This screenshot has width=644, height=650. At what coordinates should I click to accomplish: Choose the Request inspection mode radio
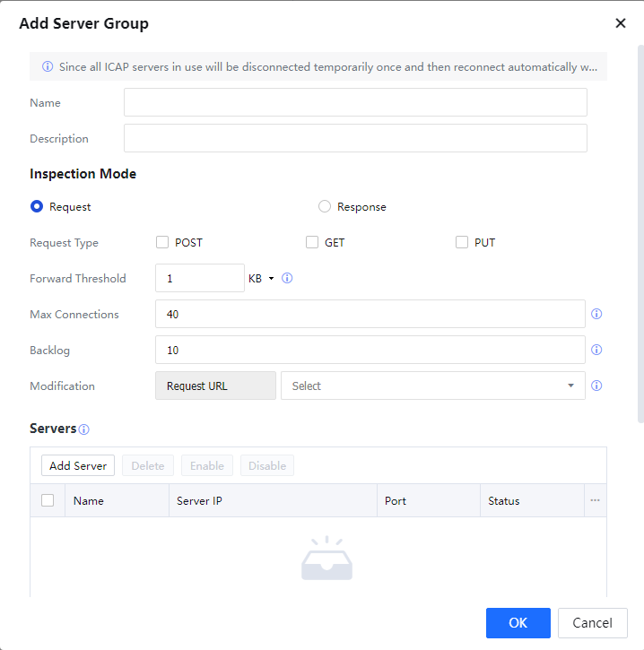coord(37,206)
